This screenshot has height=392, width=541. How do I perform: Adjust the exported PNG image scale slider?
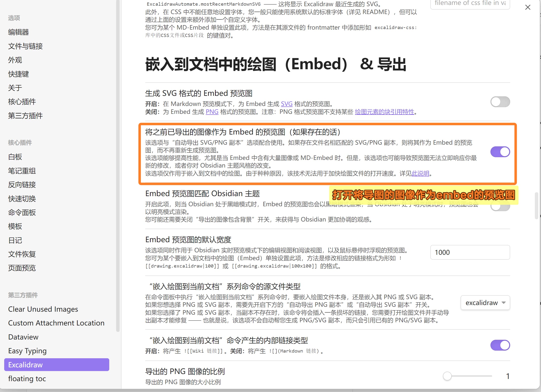point(447,376)
